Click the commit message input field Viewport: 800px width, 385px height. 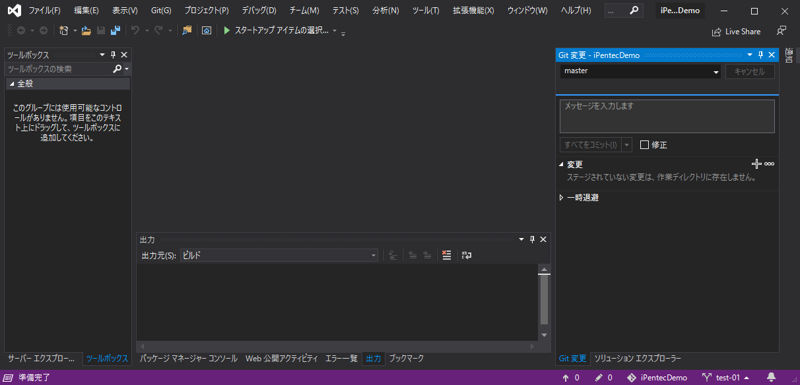667,116
